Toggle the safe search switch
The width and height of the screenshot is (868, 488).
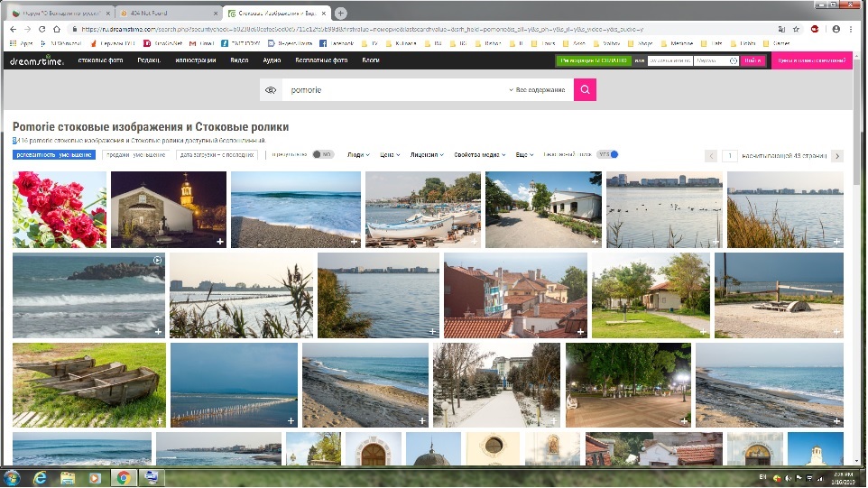[609, 154]
